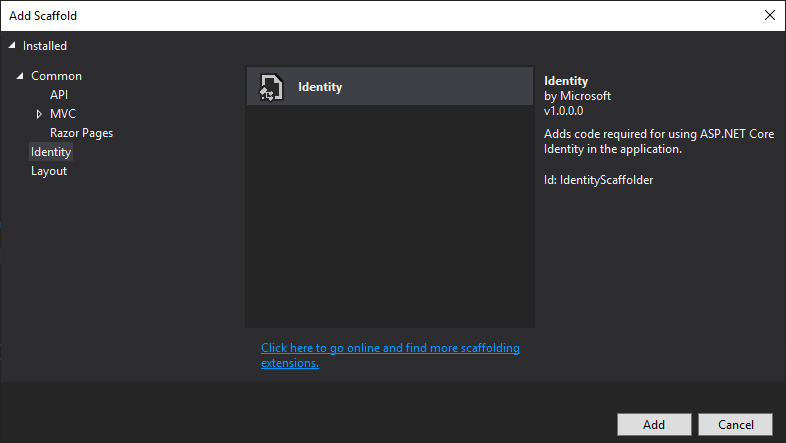
Task: Pick the Layout category
Action: tap(49, 171)
